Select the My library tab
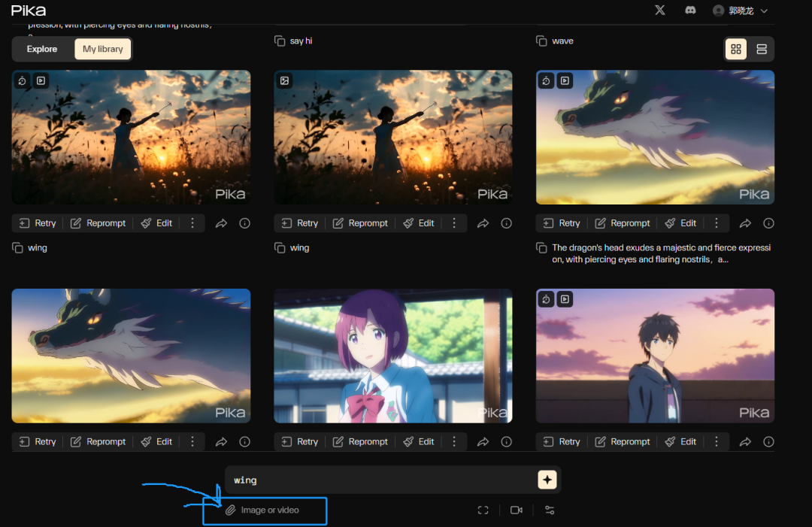Screen dimensions: 812x527 (102, 49)
